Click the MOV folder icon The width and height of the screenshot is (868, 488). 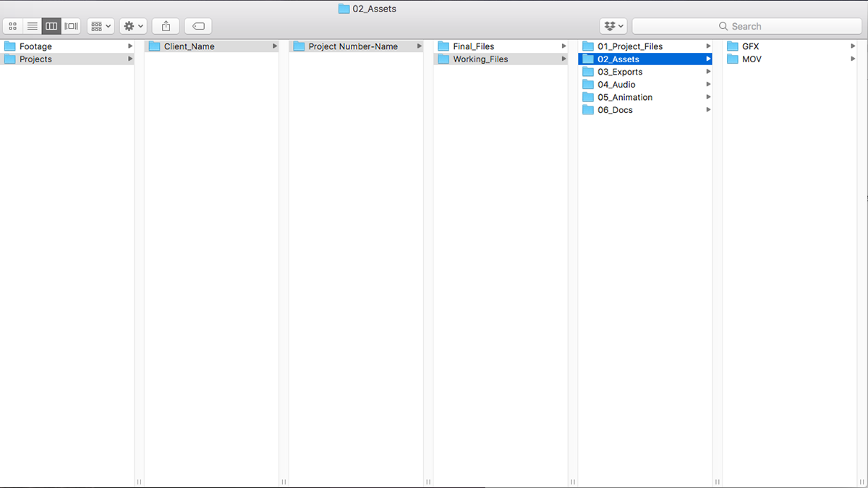tap(733, 59)
